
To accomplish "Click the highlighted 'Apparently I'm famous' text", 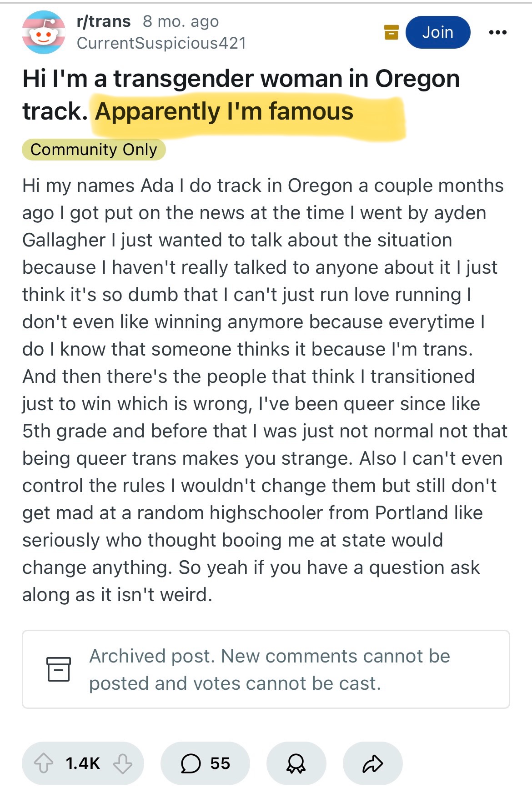I will tap(224, 112).
